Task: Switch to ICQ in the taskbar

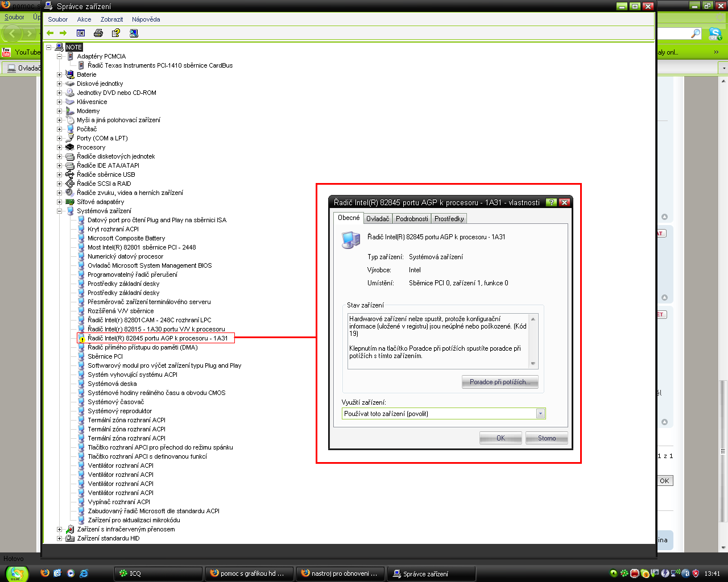Action: pyautogui.click(x=159, y=573)
